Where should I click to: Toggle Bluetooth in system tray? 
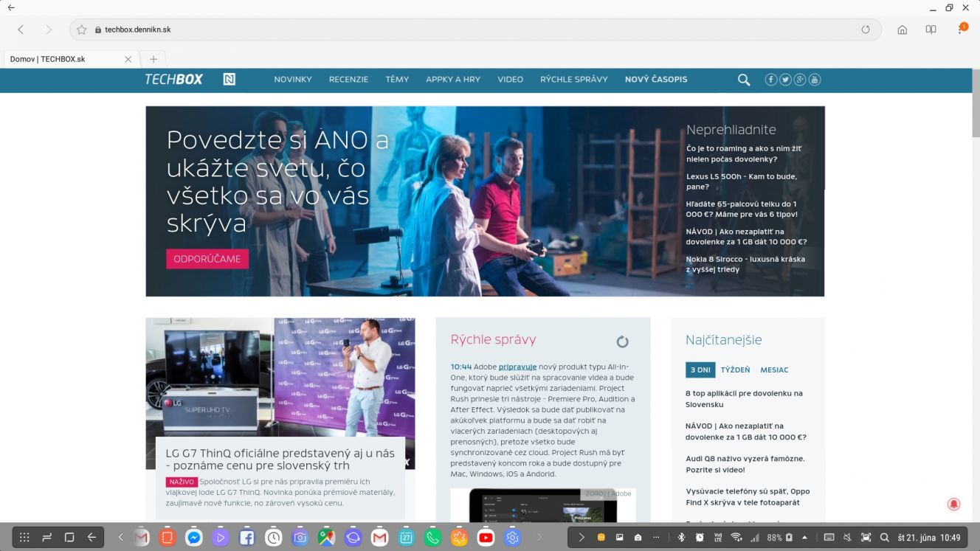point(682,538)
